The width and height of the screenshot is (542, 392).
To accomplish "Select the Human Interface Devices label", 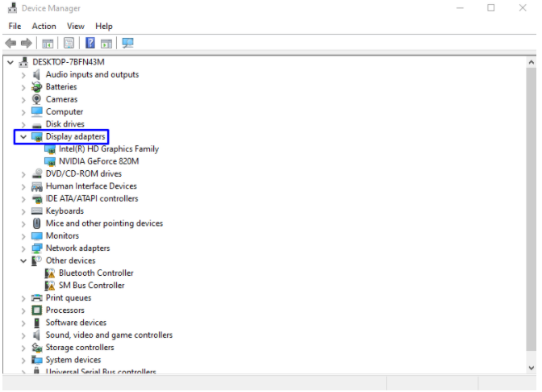I will pos(91,186).
